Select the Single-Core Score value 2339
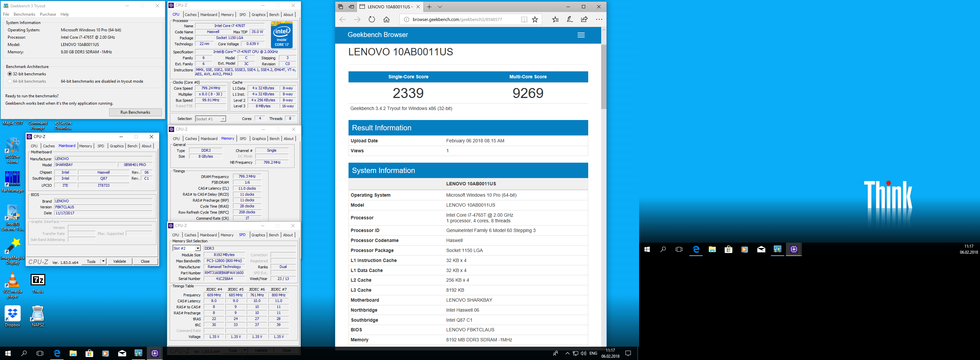 (x=408, y=93)
